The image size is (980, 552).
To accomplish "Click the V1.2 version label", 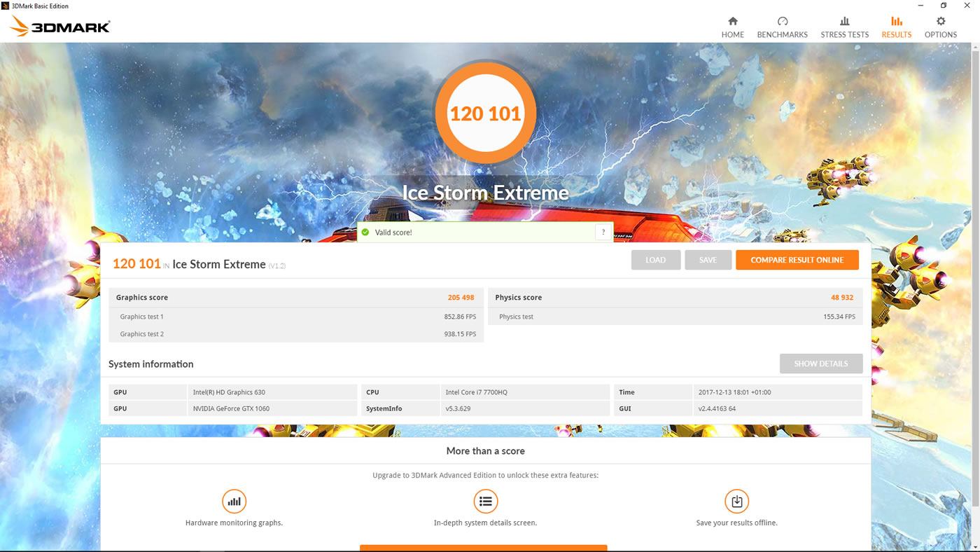I will coord(277,265).
